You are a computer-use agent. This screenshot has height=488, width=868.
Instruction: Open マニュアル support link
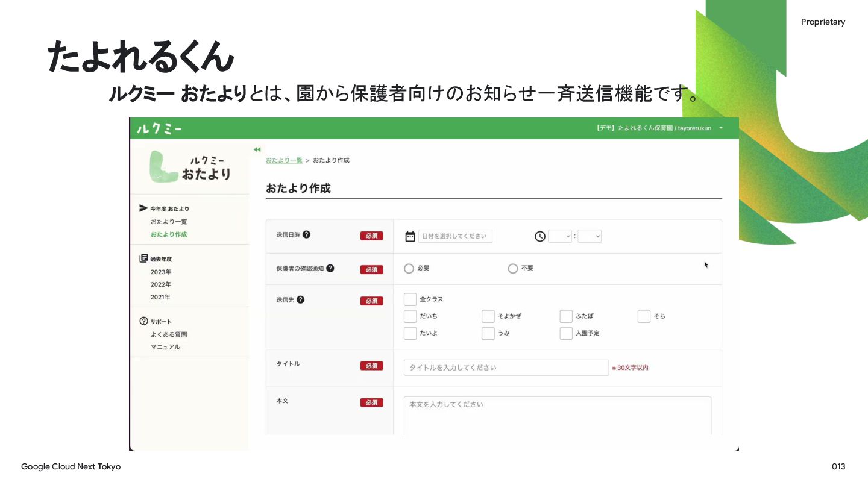(x=165, y=347)
